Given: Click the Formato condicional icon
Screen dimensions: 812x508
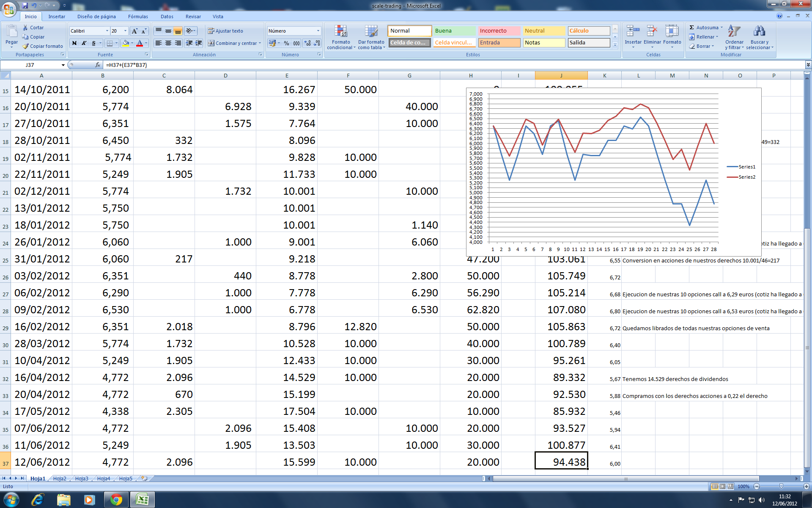Looking at the screenshot, I should click(x=341, y=32).
